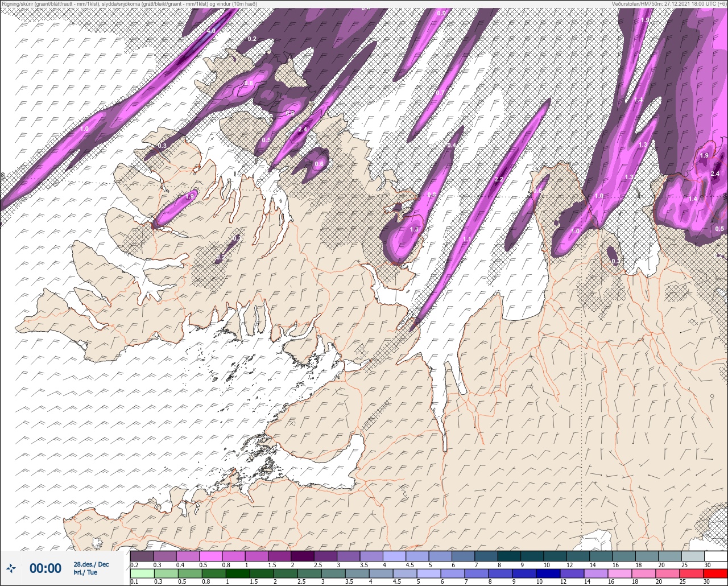
Task: Pick the bright red 30 swatch in the lower legend row
Action: pyautogui.click(x=715, y=573)
